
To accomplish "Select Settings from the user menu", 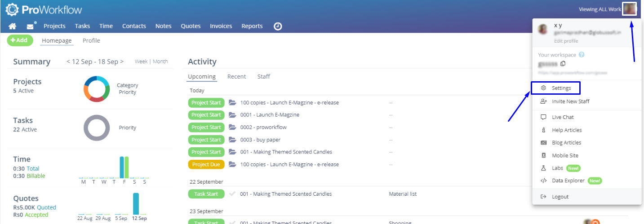I will coord(561,88).
